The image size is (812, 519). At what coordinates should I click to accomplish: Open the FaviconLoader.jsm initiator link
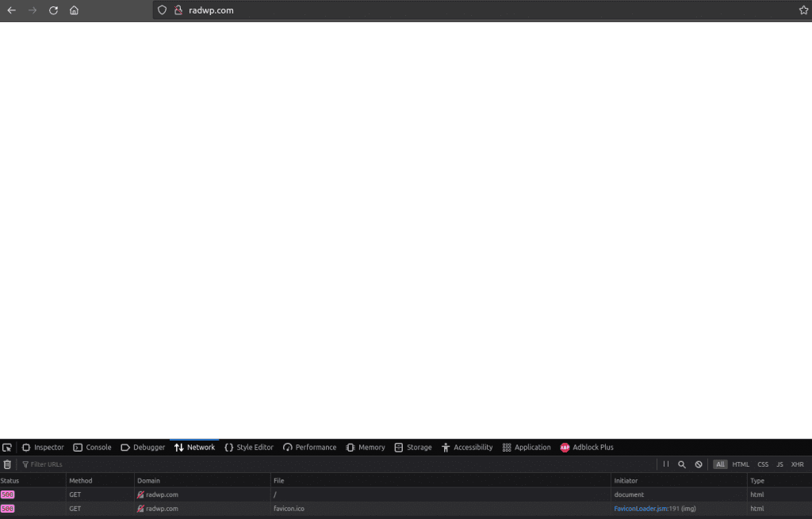click(x=641, y=509)
